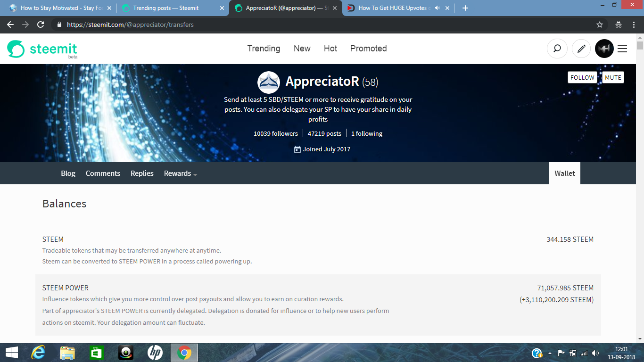Image resolution: width=644 pixels, height=362 pixels.
Task: Switch to 'How To Get HUGE Upvotes' tab
Action: click(x=398, y=8)
